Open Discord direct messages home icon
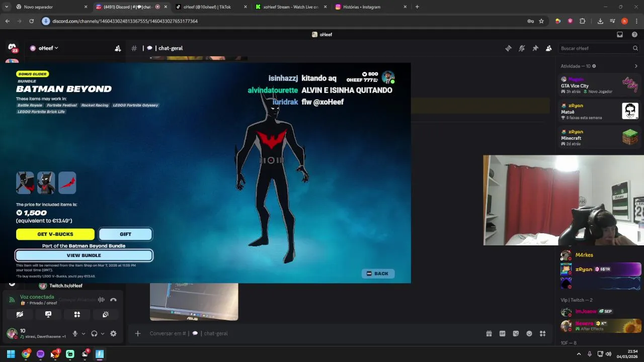The width and height of the screenshot is (644, 362). click(x=12, y=48)
